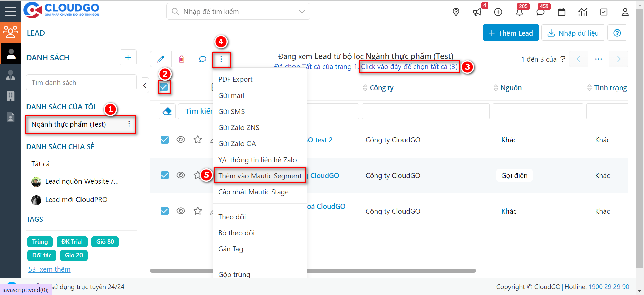Open the comment bubble icon in toolbar

202,59
